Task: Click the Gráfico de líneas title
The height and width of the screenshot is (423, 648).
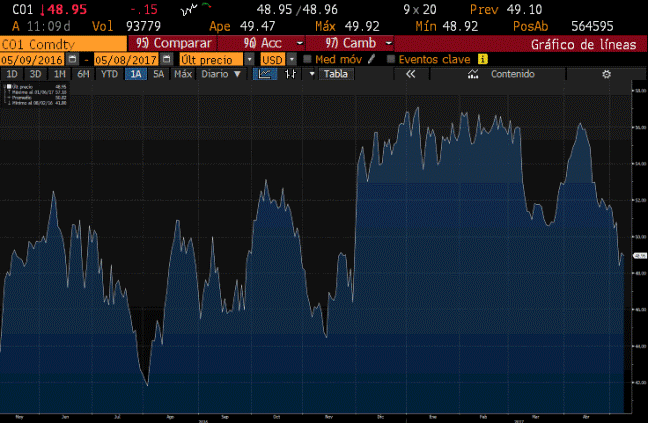Action: click(583, 44)
